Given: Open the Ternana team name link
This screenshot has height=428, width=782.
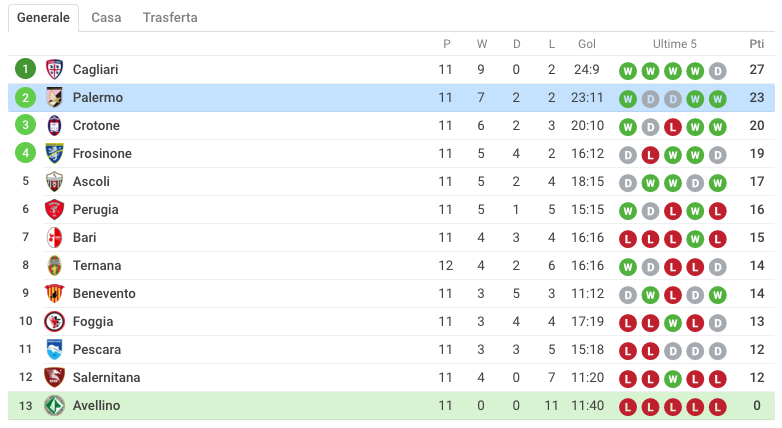Looking at the screenshot, I should (97, 265).
